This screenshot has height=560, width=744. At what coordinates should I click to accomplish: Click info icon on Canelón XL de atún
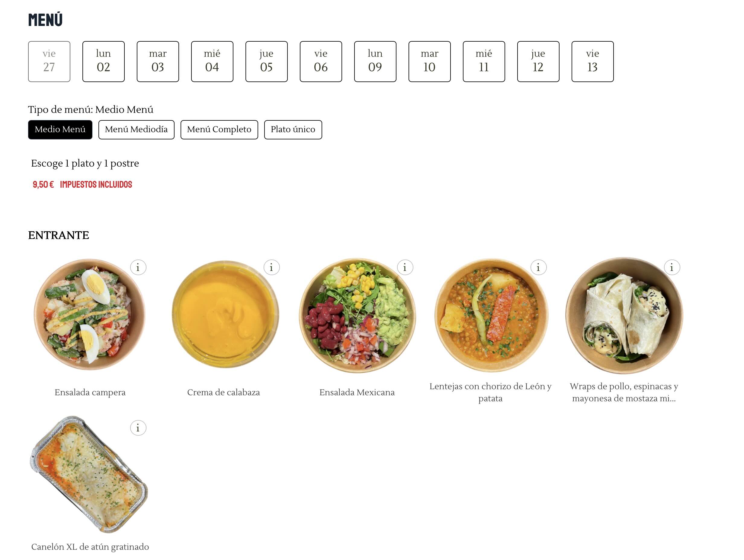tap(138, 428)
